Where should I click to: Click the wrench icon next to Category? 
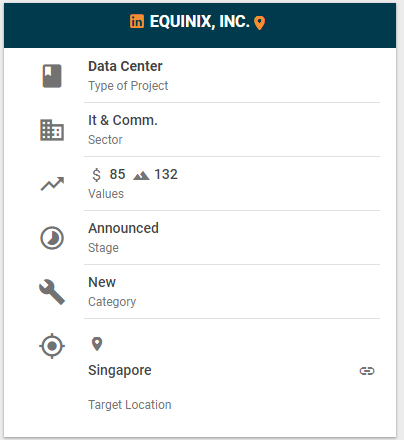[x=52, y=292]
